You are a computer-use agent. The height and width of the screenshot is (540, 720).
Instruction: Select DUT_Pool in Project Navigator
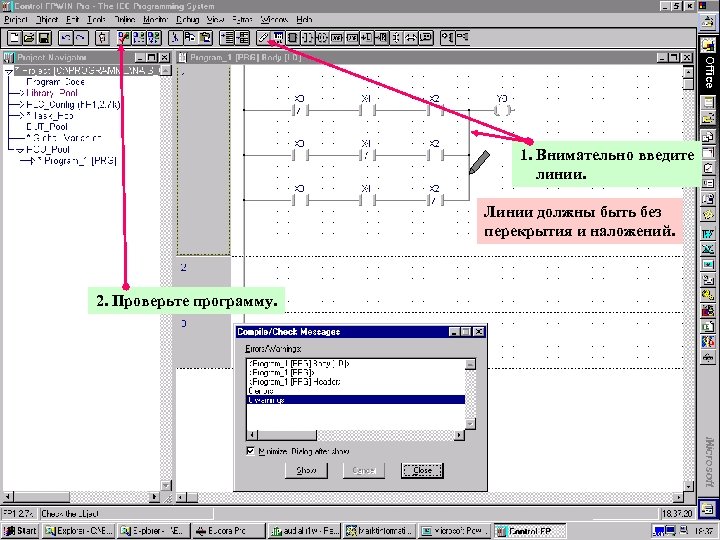click(47, 127)
